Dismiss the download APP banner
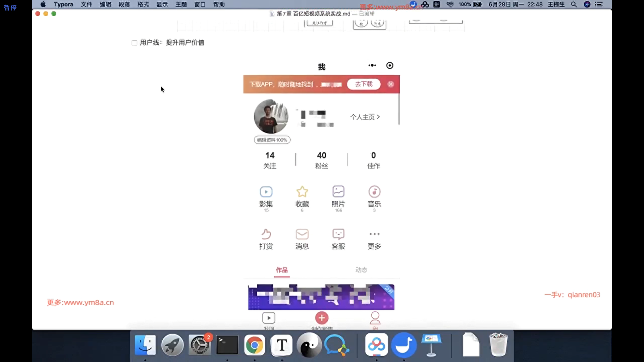The image size is (644, 362). (390, 84)
